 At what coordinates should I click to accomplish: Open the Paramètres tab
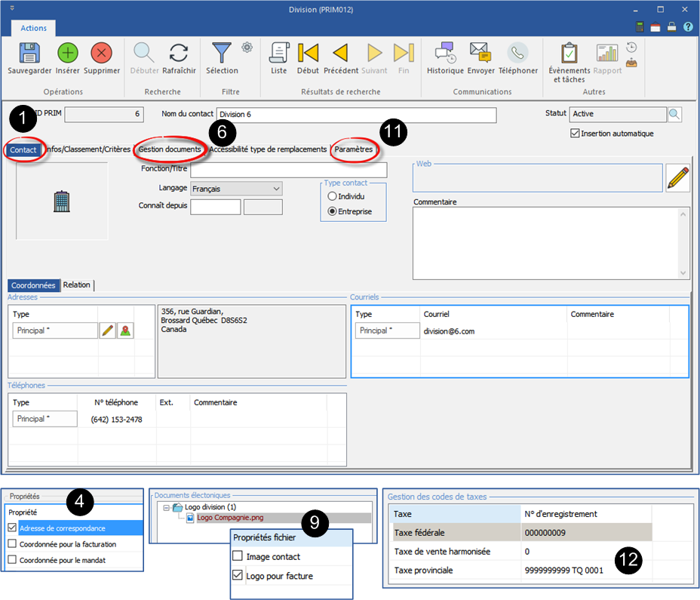coord(354,149)
